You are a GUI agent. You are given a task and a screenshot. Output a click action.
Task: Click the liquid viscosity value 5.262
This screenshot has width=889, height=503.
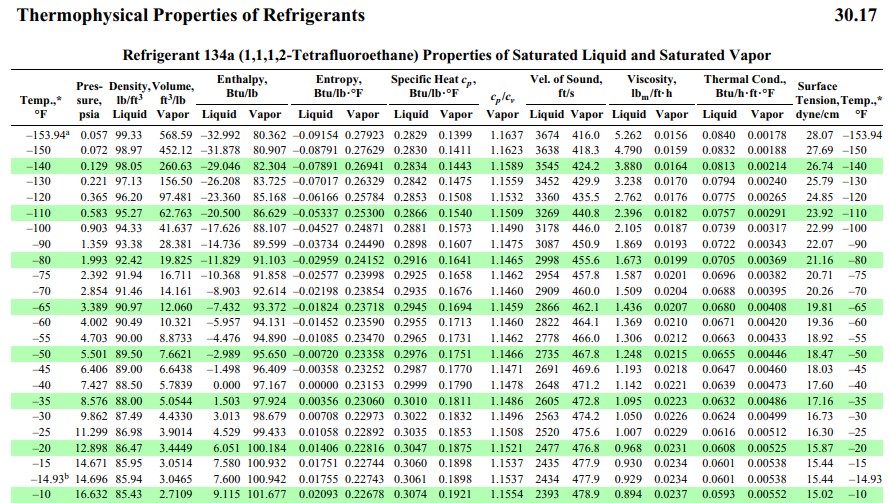[x=628, y=135]
